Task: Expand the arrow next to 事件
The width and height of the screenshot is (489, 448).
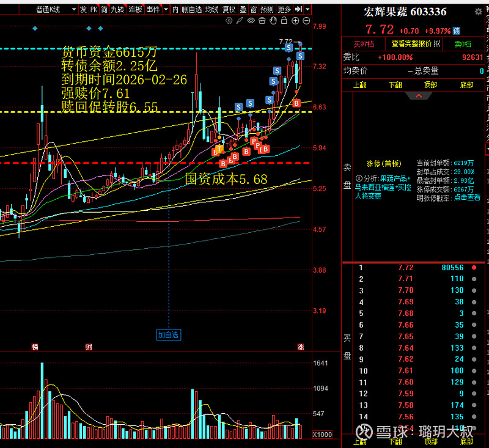Action: (166, 10)
